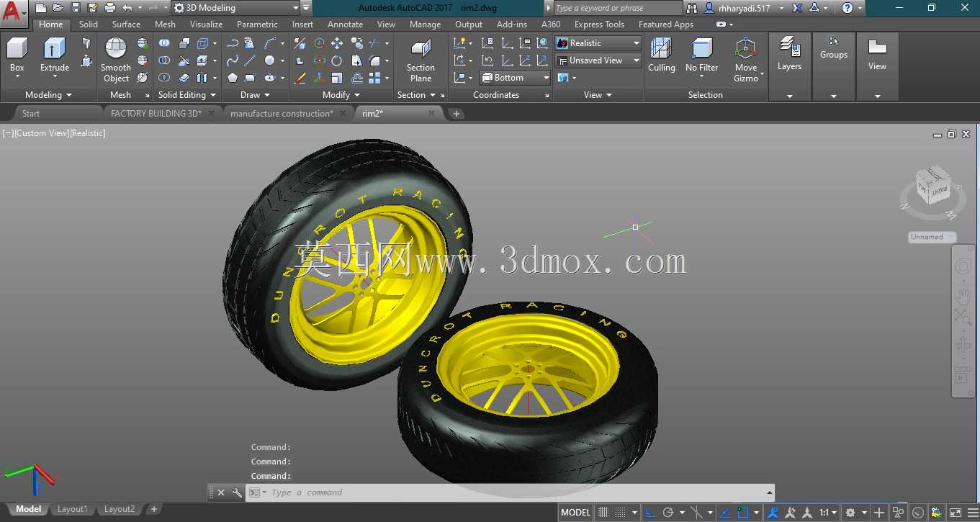Toggle snap mode in status bar

point(621,513)
